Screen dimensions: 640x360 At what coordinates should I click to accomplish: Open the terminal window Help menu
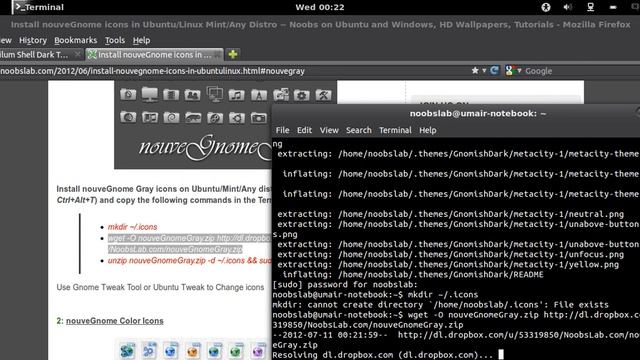point(428,130)
